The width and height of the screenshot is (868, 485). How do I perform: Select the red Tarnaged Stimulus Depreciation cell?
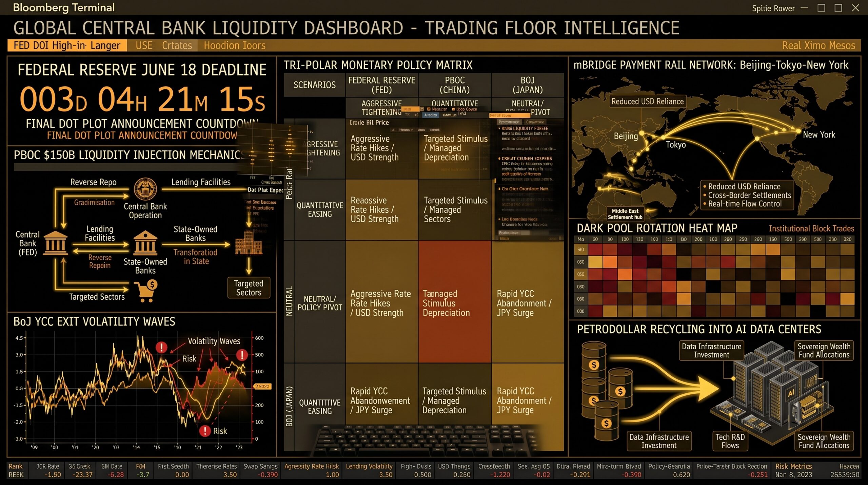[x=455, y=302]
